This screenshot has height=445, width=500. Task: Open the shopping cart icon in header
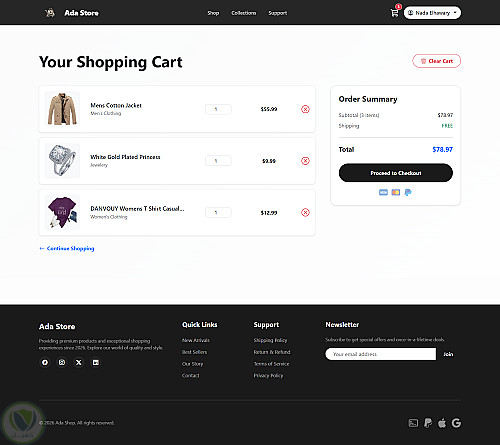tap(394, 13)
